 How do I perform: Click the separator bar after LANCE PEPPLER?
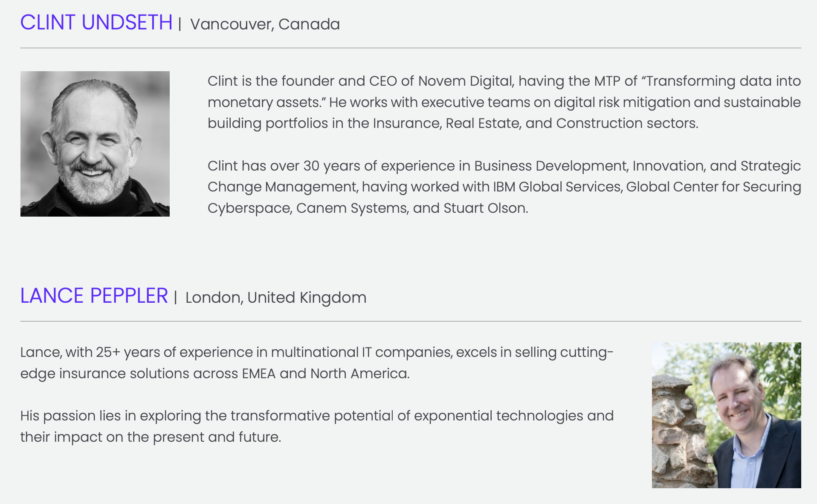[x=175, y=297]
